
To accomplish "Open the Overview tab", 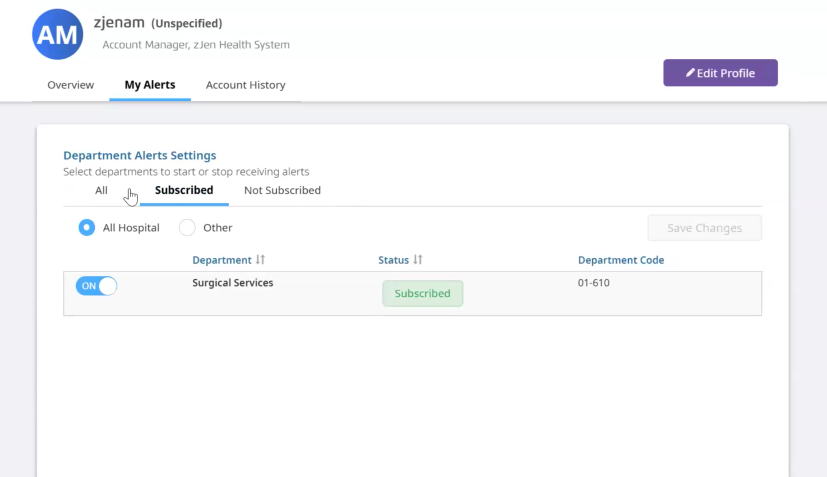I will [x=71, y=85].
